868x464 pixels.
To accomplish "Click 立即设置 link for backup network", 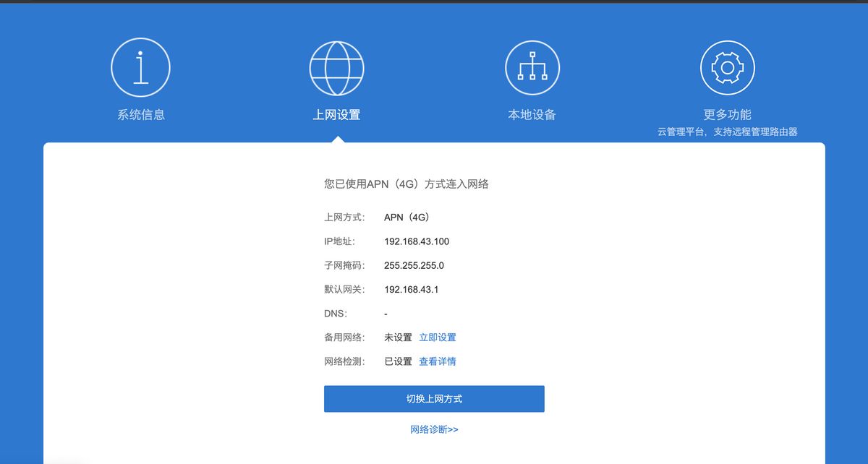I will coord(438,338).
